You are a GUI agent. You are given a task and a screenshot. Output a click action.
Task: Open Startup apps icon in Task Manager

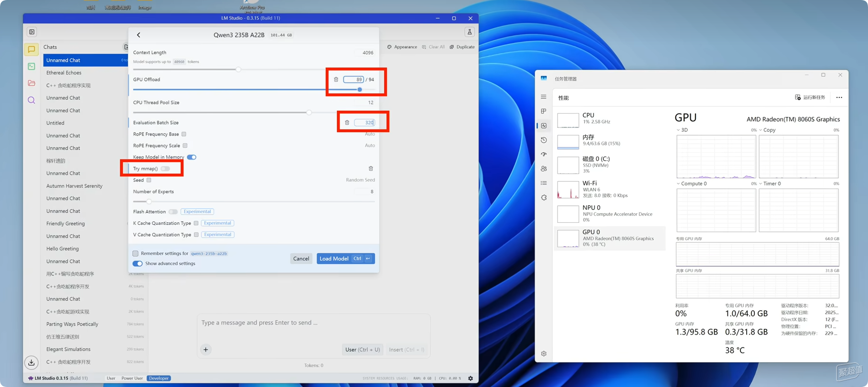pos(544,154)
